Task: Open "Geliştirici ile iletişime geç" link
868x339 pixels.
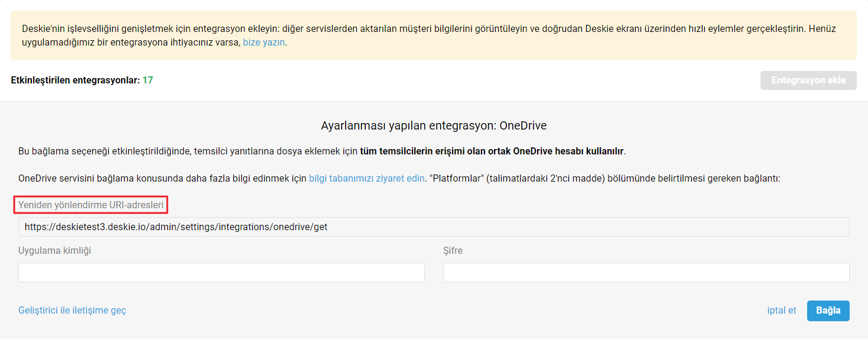Action: tap(72, 310)
